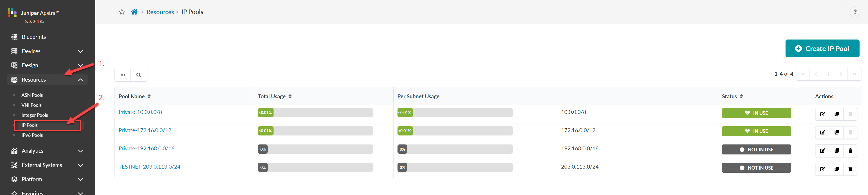The width and height of the screenshot is (868, 195).
Task: Delete the Private-192.168.0.0/16 pool
Action: tap(850, 151)
